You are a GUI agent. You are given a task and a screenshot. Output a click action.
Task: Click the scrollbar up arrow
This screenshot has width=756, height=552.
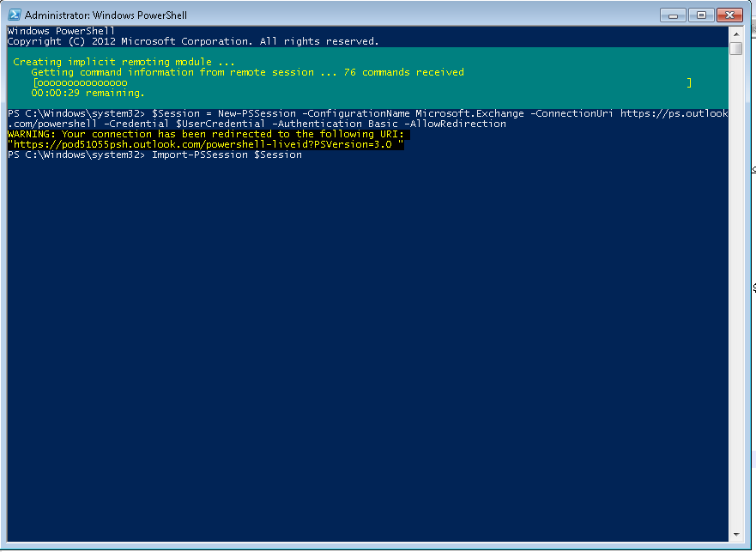736,33
